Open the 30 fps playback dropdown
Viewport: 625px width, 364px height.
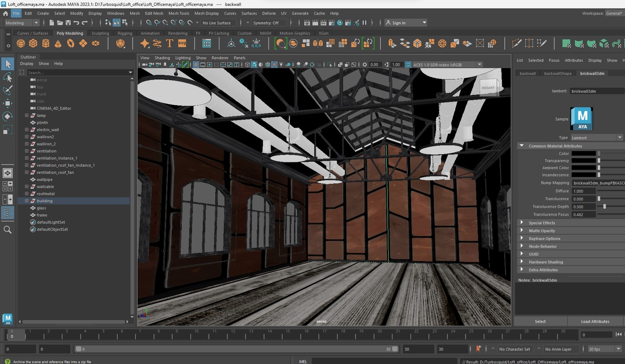click(x=604, y=349)
